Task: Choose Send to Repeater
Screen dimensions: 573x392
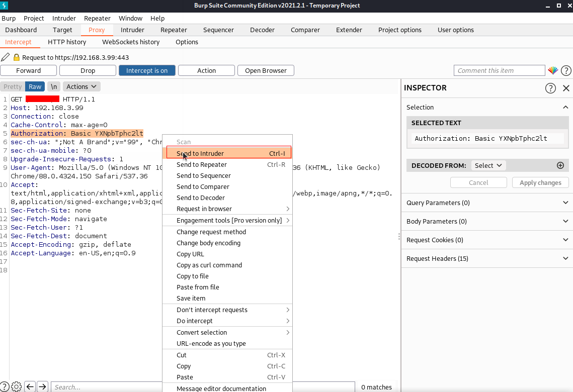Action: coord(227,165)
